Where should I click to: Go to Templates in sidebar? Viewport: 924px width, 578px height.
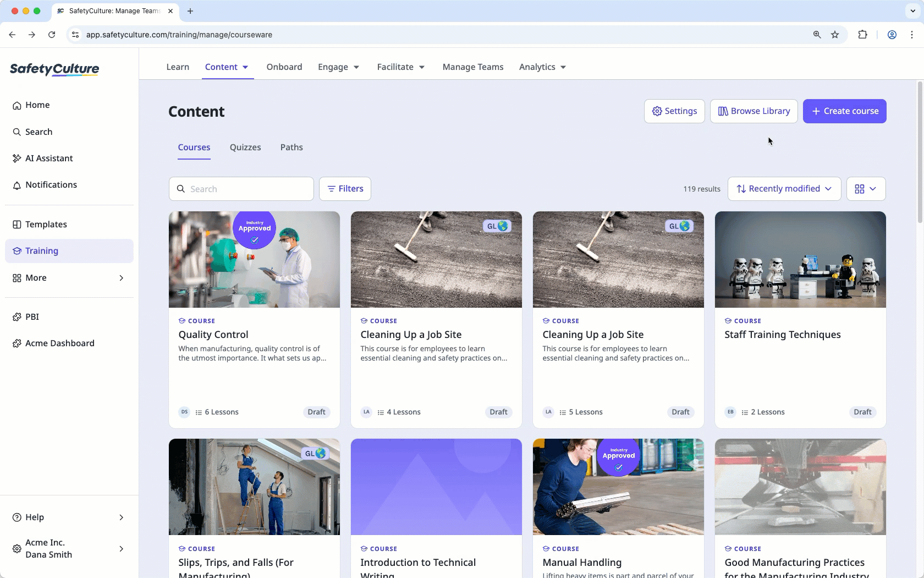tap(69, 225)
